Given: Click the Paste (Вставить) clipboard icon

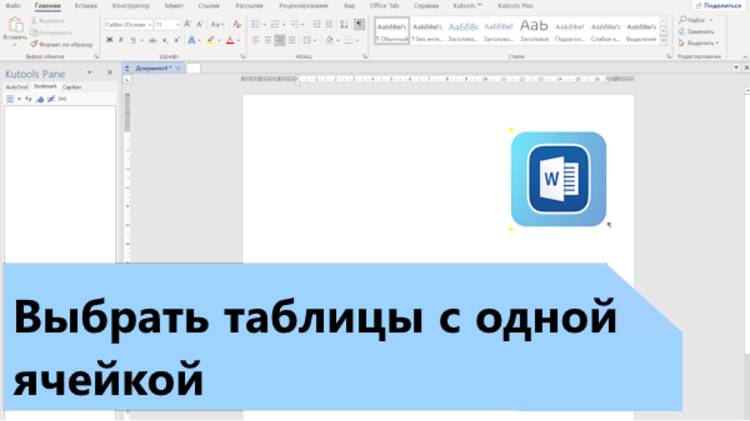Looking at the screenshot, I should click(15, 24).
